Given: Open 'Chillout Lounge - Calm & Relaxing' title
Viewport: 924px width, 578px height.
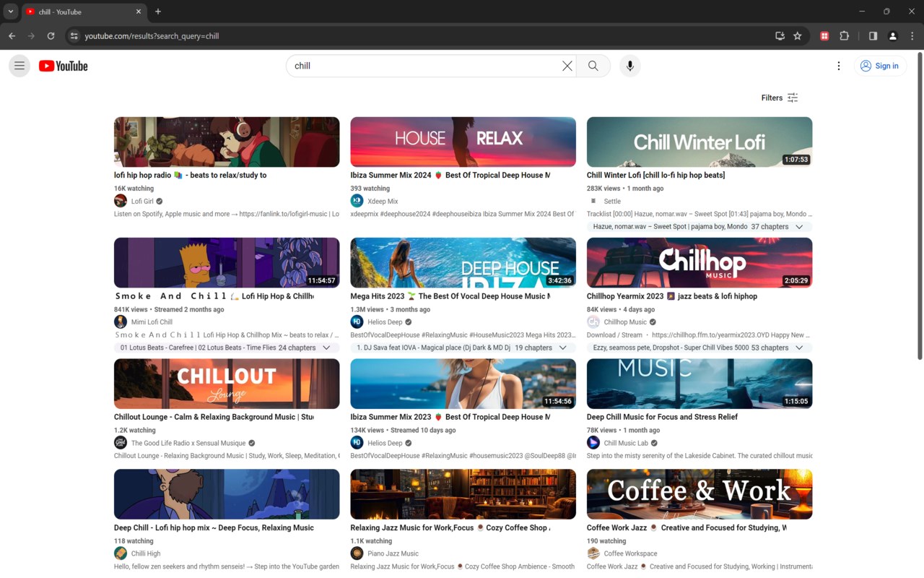Looking at the screenshot, I should [x=214, y=416].
